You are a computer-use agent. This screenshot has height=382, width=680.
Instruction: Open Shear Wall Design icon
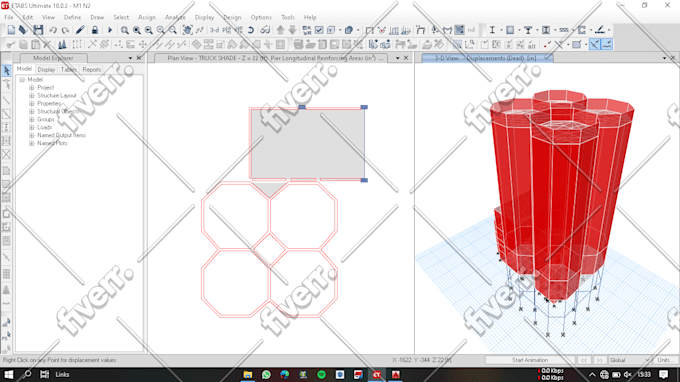tap(582, 30)
